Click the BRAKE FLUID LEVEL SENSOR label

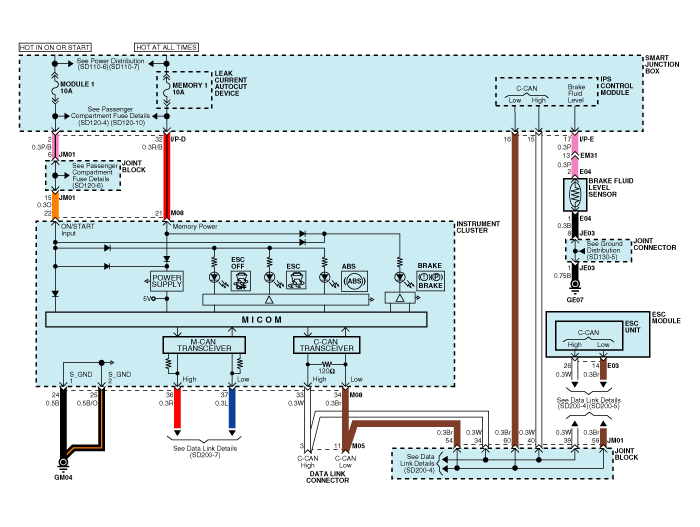point(610,188)
